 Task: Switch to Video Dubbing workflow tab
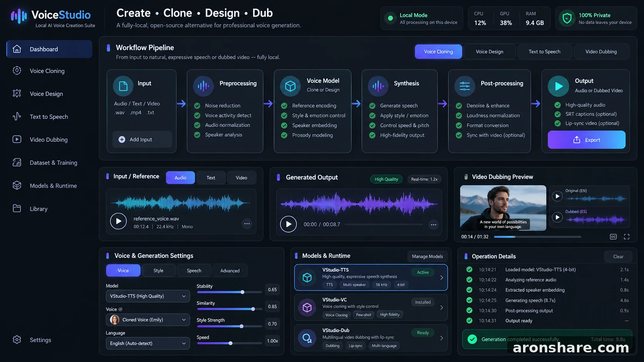tap(601, 52)
